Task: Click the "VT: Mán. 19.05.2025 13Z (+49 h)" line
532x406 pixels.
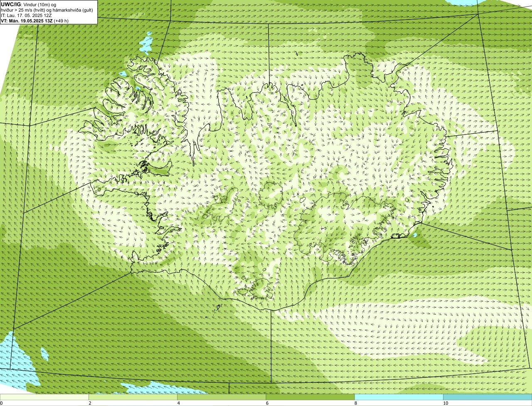Action: coord(34,21)
